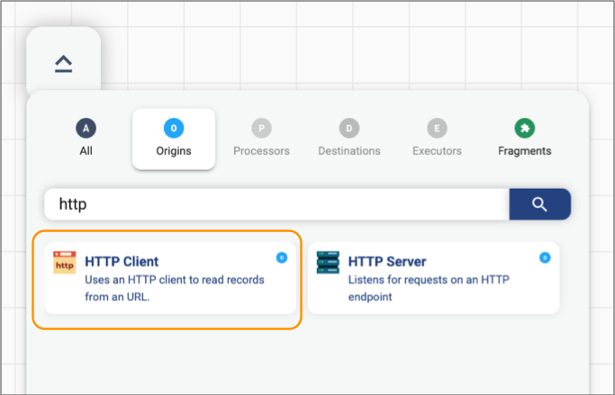615x395 pixels.
Task: Click the magnifier search button
Action: tap(540, 204)
